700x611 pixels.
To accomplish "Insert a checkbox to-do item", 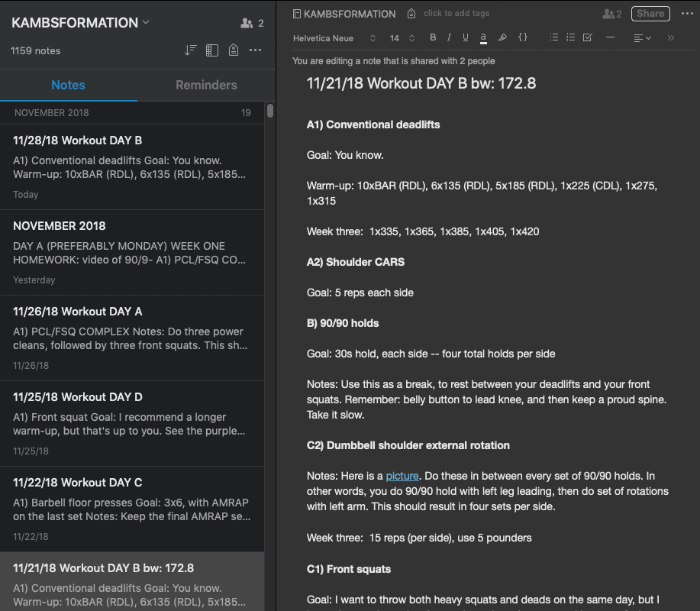I will [587, 37].
